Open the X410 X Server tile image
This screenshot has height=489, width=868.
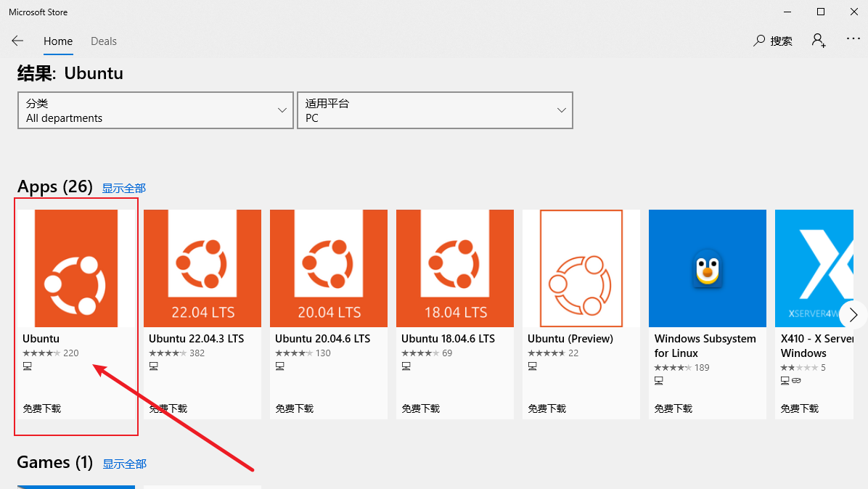pos(814,268)
